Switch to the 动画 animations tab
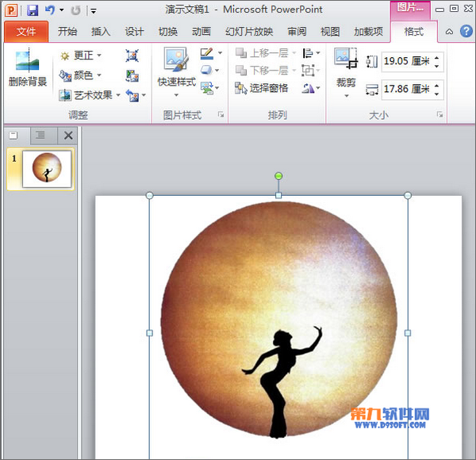This screenshot has width=476, height=460. [202, 32]
